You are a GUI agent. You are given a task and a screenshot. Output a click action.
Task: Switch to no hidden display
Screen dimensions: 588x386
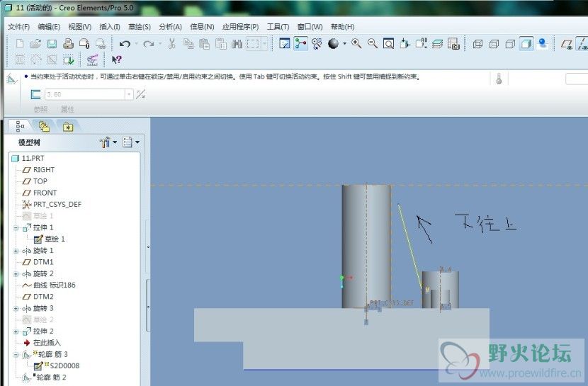pyautogui.click(x=510, y=44)
